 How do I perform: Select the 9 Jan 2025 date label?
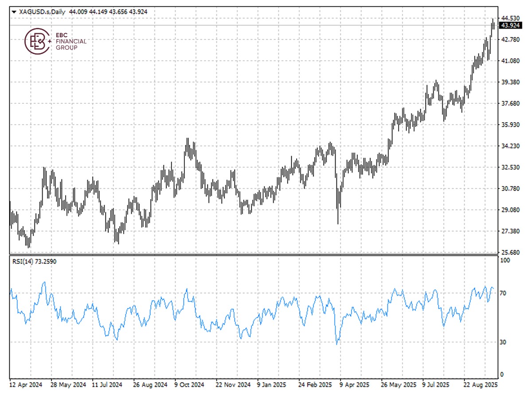271,385
